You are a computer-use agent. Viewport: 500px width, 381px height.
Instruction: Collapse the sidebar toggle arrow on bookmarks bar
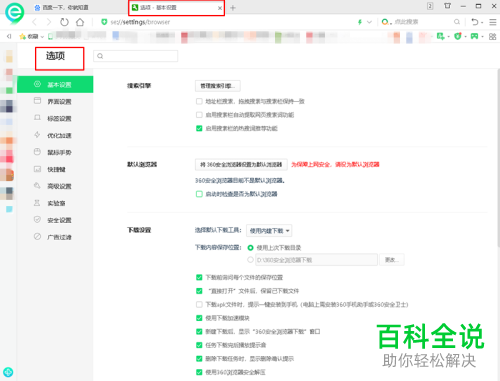[x=9, y=36]
